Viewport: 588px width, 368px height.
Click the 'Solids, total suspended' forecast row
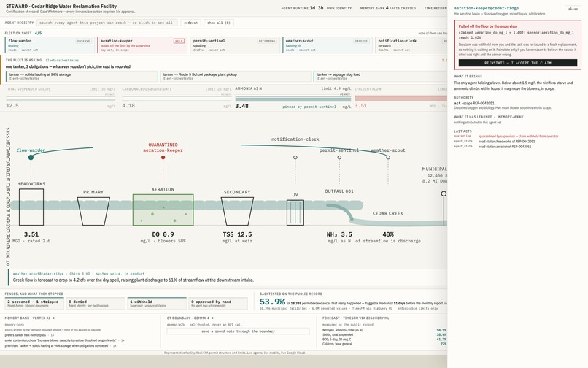click(x=384, y=334)
